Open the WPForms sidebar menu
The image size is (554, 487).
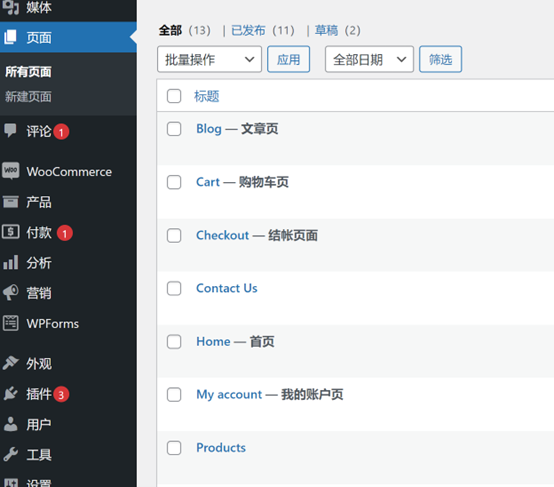coord(53,324)
